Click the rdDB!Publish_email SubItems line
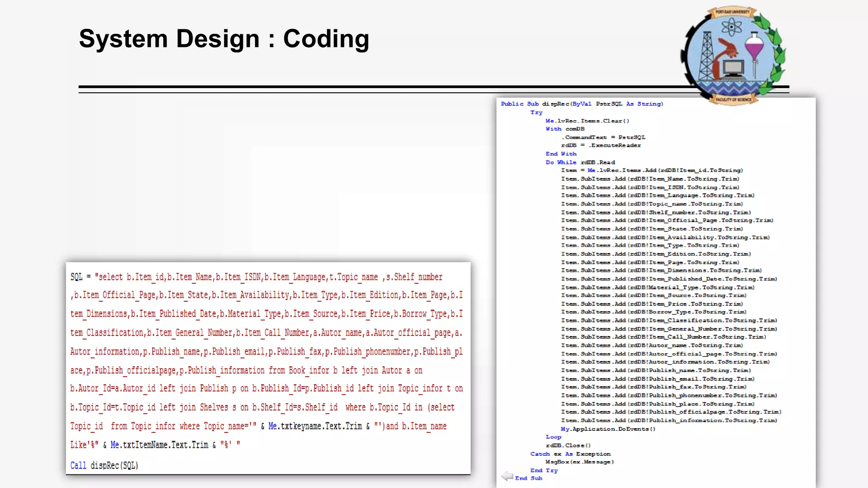The image size is (868, 488). pyautogui.click(x=658, y=379)
